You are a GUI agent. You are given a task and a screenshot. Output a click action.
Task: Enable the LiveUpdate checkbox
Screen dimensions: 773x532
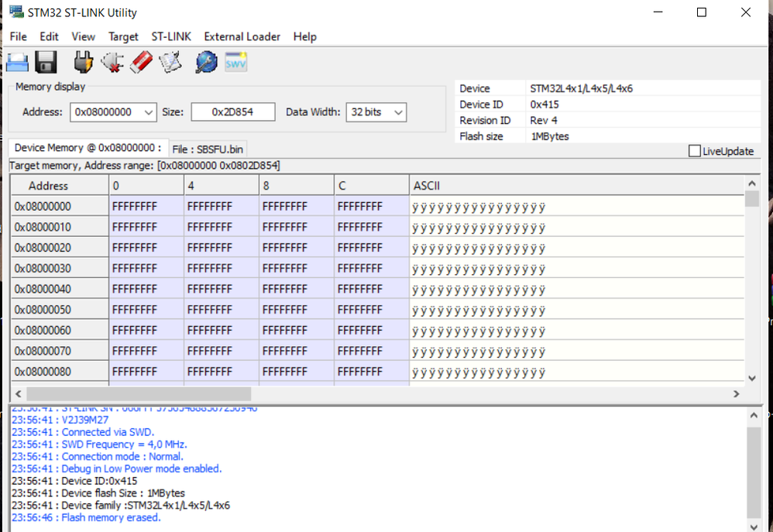694,151
